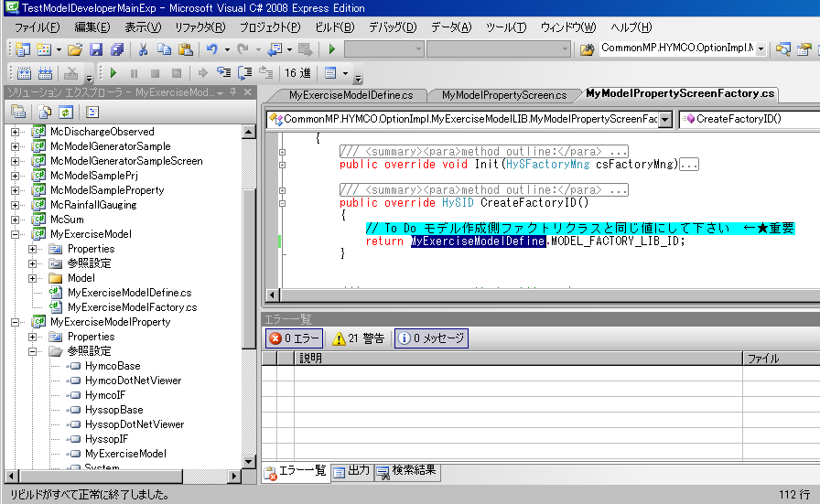This screenshot has height=504, width=820.
Task: Switch to the 出力 output tab
Action: point(352,472)
